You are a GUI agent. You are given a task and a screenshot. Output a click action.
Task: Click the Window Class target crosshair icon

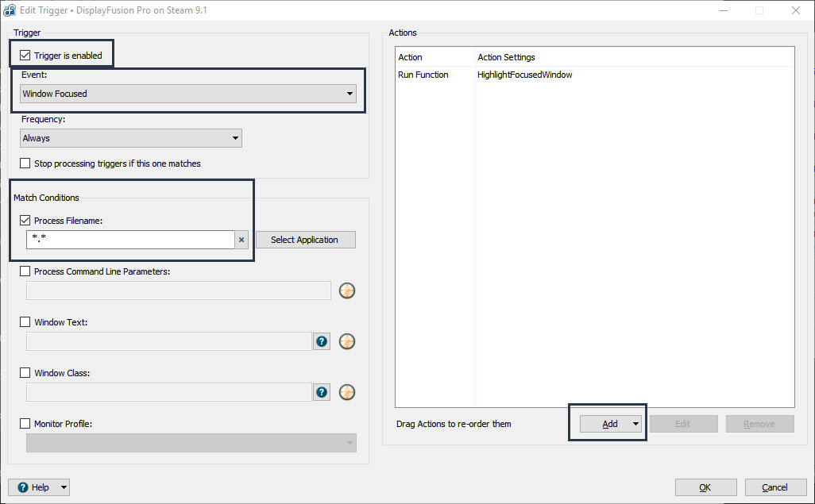click(x=347, y=392)
